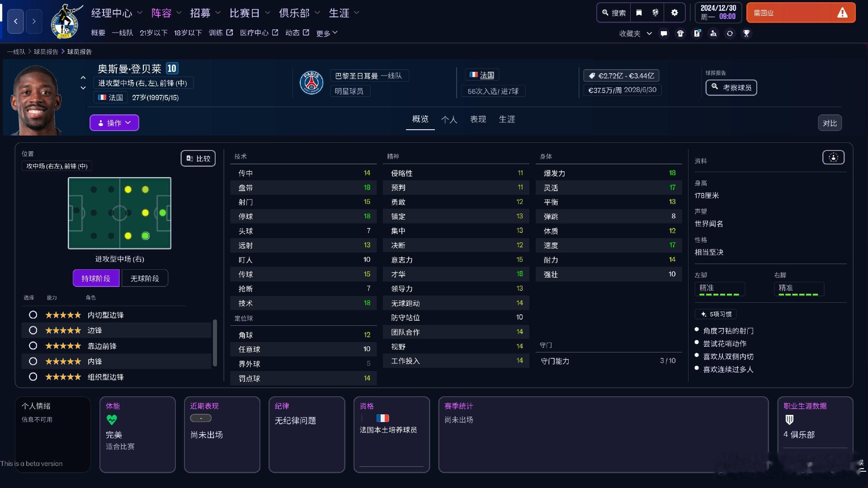Screen dimensions: 868x488
Task: Click the shirt squad shortcut icon
Action: tap(680, 33)
